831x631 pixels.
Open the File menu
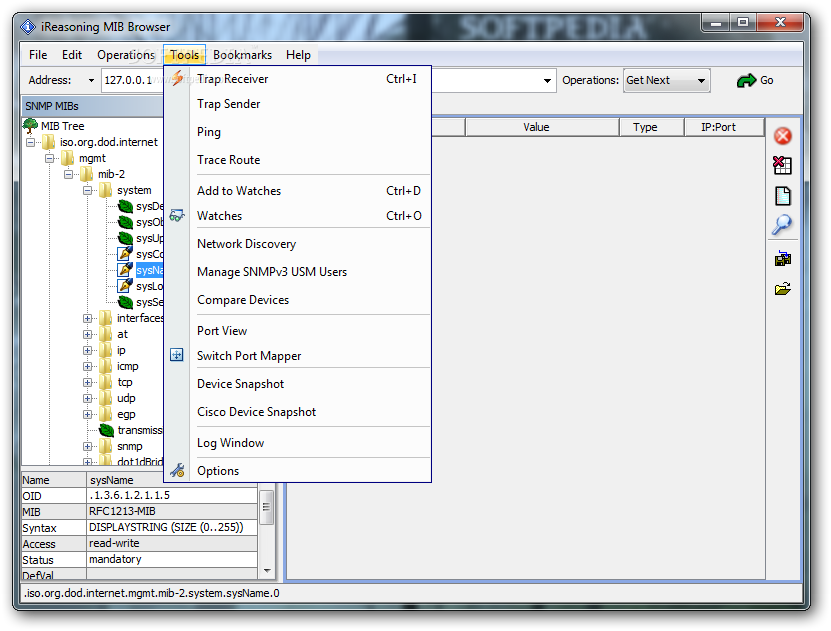(x=38, y=55)
